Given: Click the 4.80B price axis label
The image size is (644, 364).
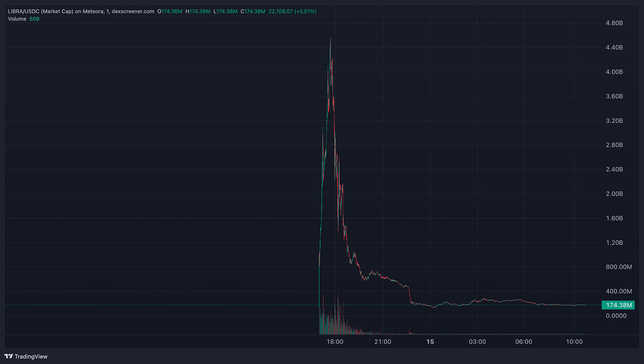Looking at the screenshot, I should coord(615,23).
